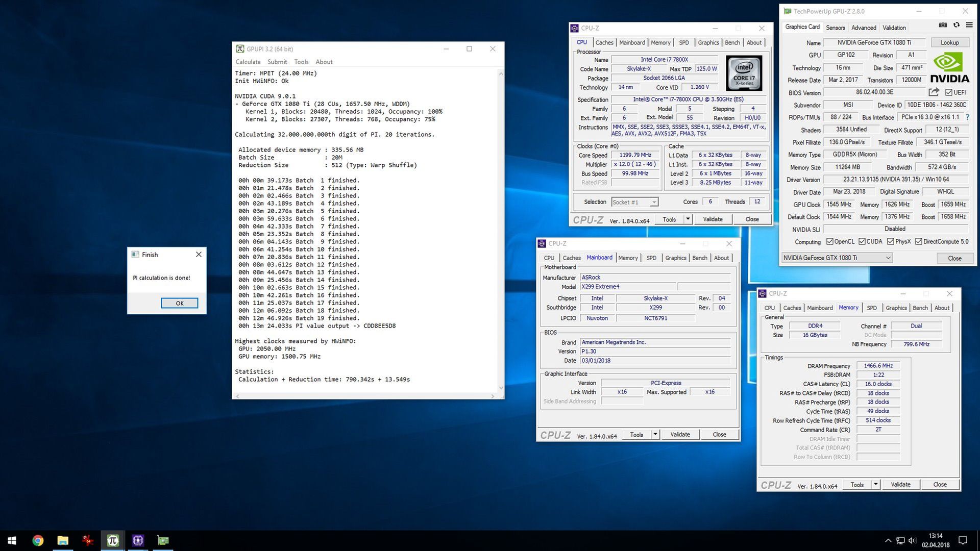The image size is (980, 551).
Task: Switch to GPUPI via the taskbar pi icon
Action: coord(113,540)
